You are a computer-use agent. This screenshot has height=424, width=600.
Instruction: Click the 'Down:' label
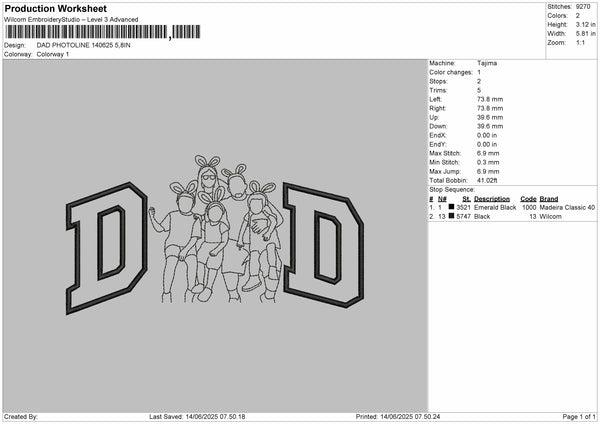[438, 126]
